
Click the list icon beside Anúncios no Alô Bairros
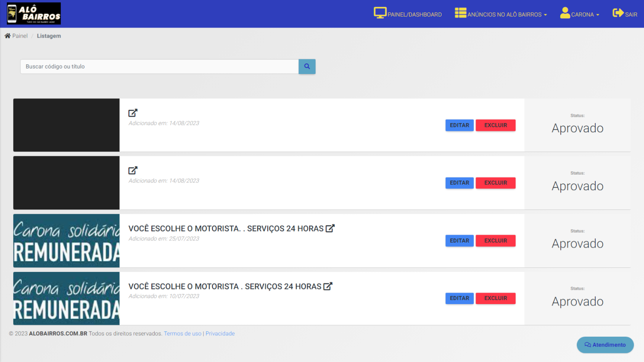point(460,13)
